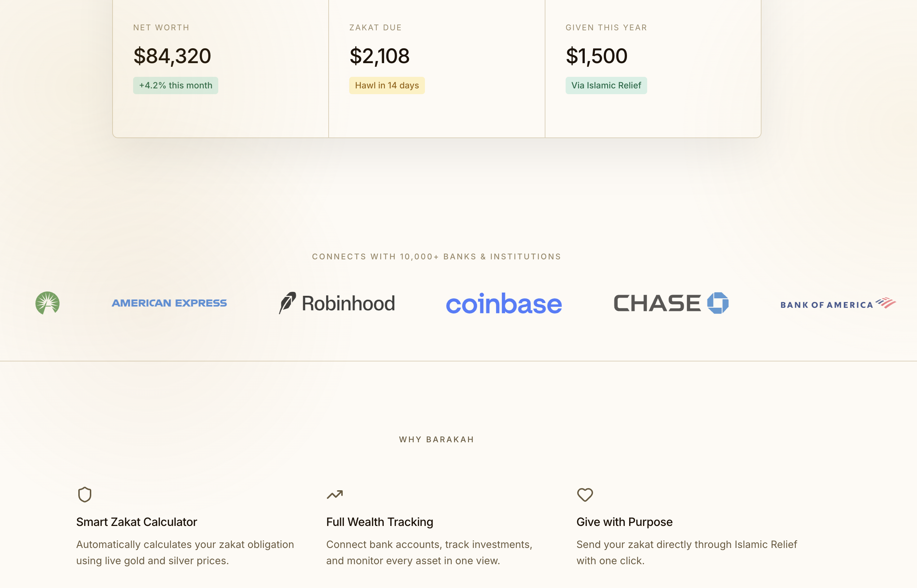
Task: Click the $2,108 zakat due amount
Action: click(x=379, y=56)
